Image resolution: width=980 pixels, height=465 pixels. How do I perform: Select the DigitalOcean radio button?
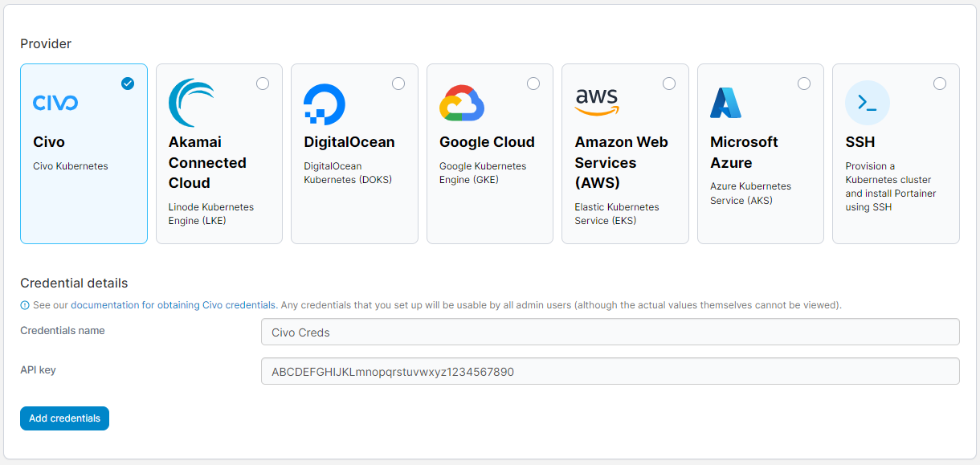tap(398, 83)
